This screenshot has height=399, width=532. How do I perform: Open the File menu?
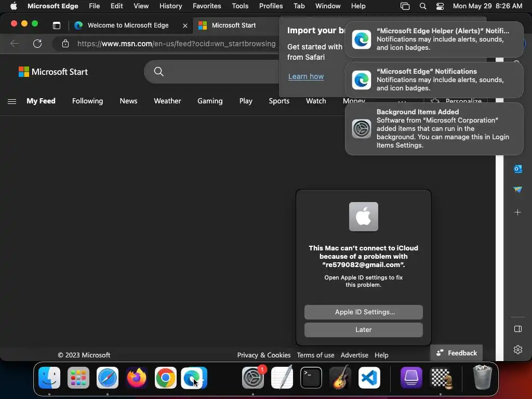click(x=95, y=6)
